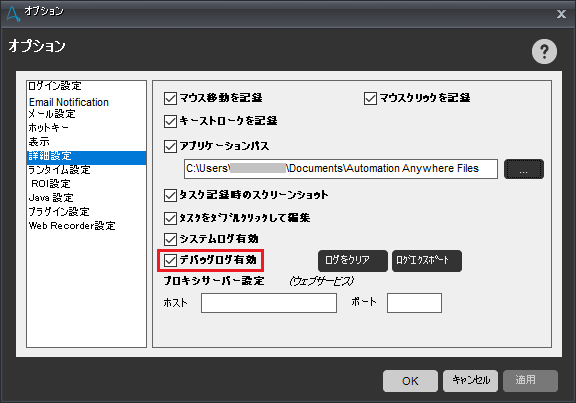576x403 pixels.
Task: Click the ログをクリア button
Action: tap(353, 261)
